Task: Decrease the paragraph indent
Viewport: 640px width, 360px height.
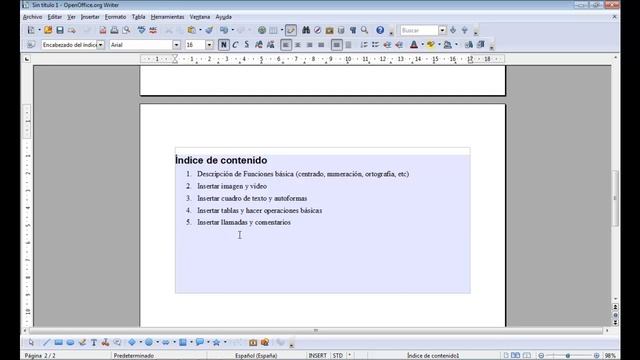Action: (x=387, y=45)
